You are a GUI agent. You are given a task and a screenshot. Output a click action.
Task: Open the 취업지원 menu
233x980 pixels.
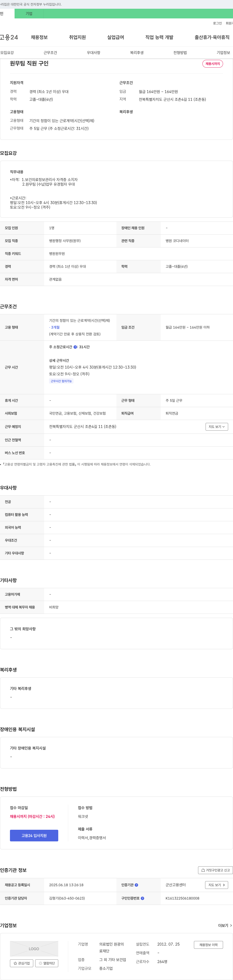(77, 37)
